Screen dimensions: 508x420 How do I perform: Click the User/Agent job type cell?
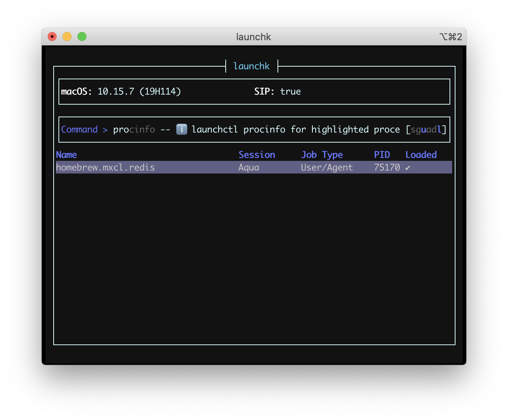327,168
